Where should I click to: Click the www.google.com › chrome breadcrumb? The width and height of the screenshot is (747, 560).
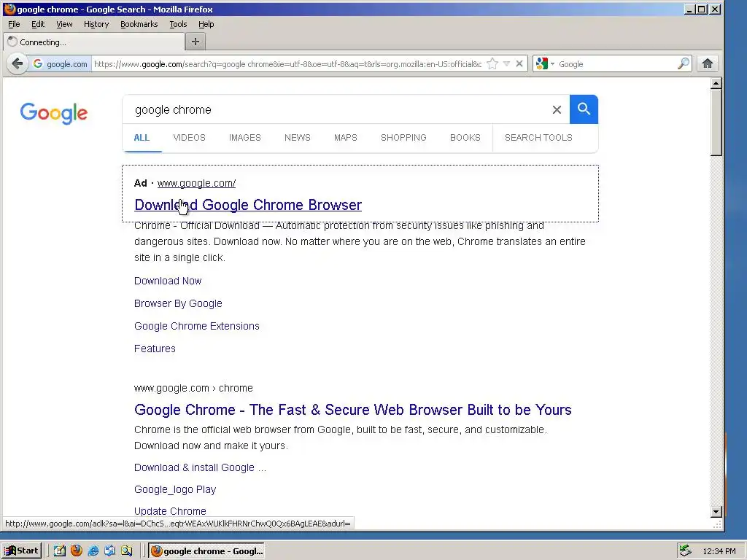coord(193,388)
